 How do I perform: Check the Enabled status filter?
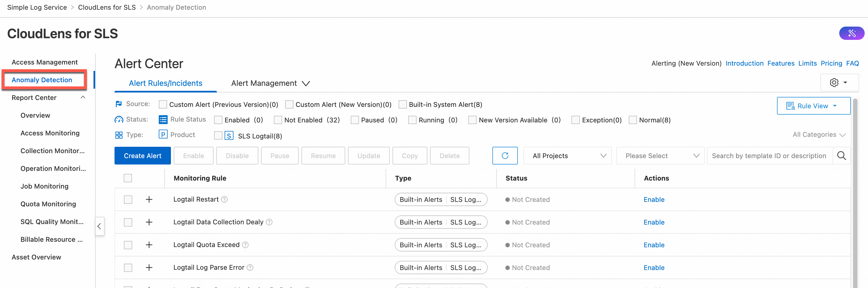(x=218, y=120)
